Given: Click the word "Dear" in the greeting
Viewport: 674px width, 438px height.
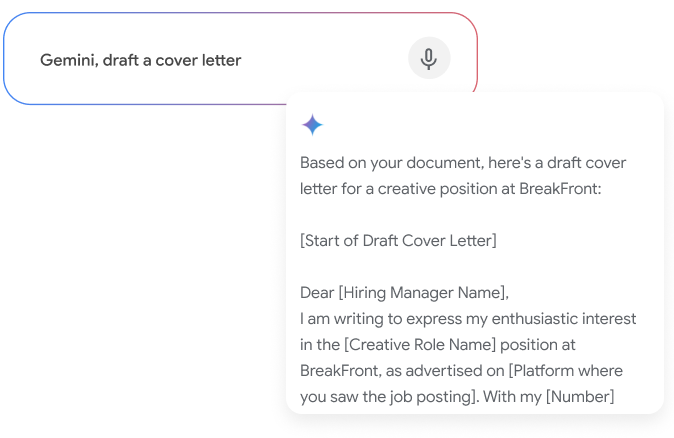Looking at the screenshot, I should click(317, 293).
